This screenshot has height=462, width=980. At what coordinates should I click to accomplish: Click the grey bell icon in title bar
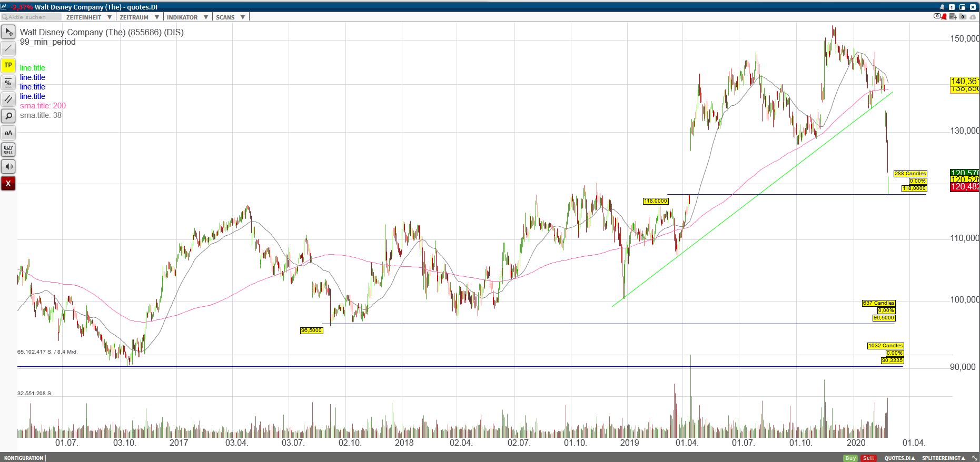[942, 7]
